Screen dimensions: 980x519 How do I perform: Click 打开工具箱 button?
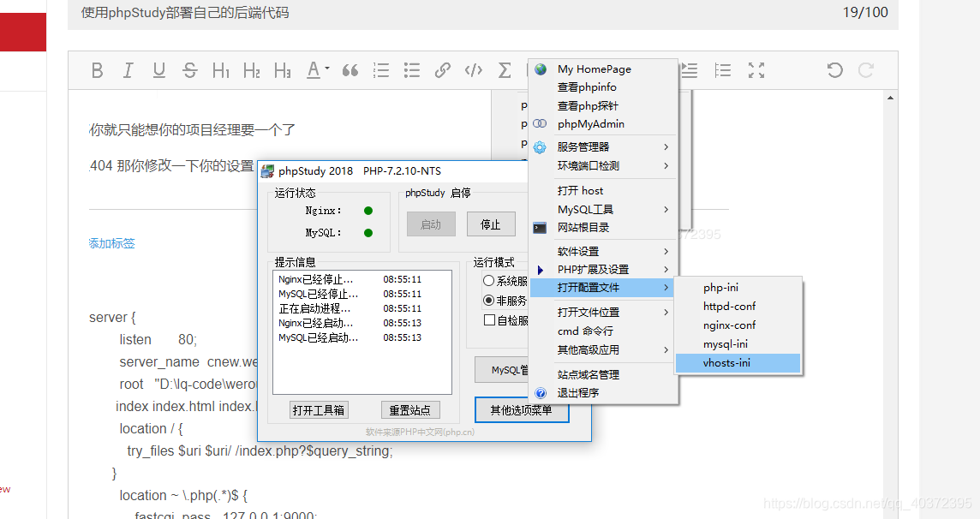click(x=319, y=409)
